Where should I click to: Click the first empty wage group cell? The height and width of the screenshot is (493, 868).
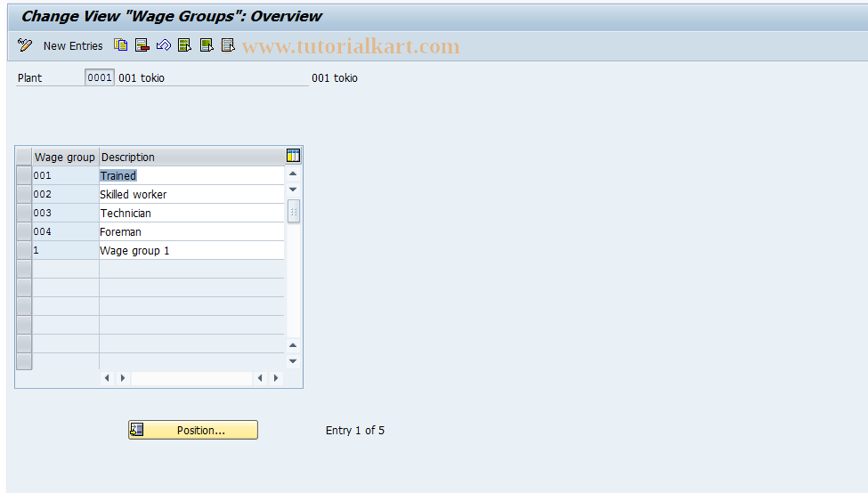click(65, 269)
